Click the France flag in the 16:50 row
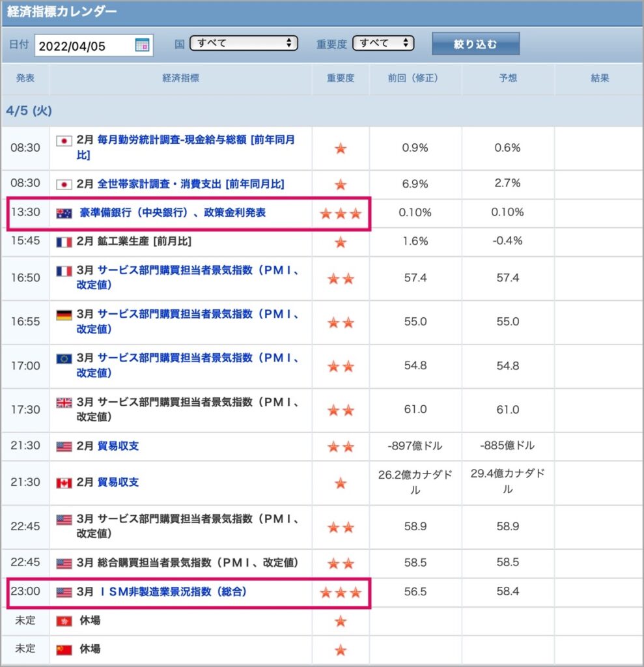 64,271
